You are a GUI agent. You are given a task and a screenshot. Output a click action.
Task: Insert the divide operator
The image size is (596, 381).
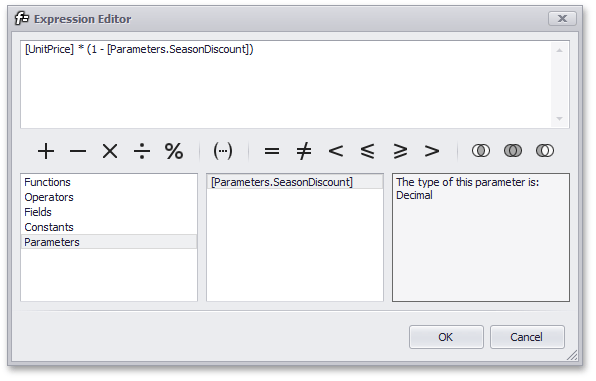point(142,151)
